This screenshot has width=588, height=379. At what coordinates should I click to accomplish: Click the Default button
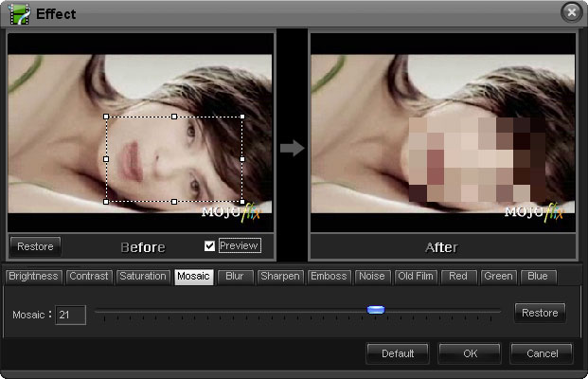click(398, 353)
